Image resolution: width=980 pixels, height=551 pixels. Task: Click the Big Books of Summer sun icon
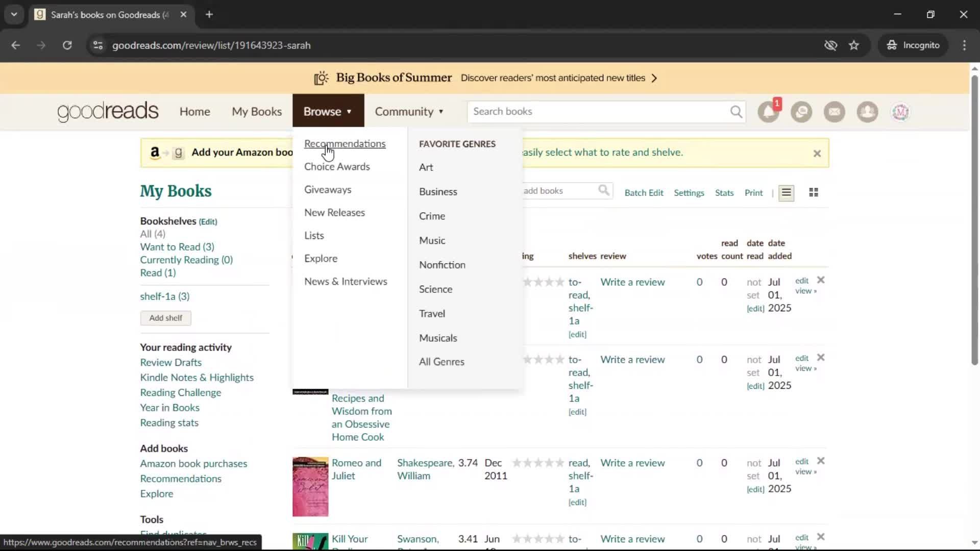(321, 78)
